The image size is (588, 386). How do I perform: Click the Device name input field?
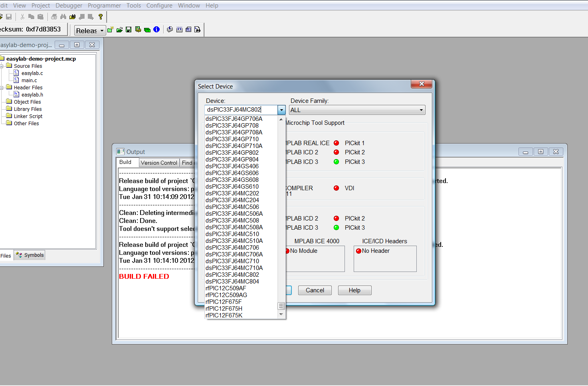click(x=241, y=110)
